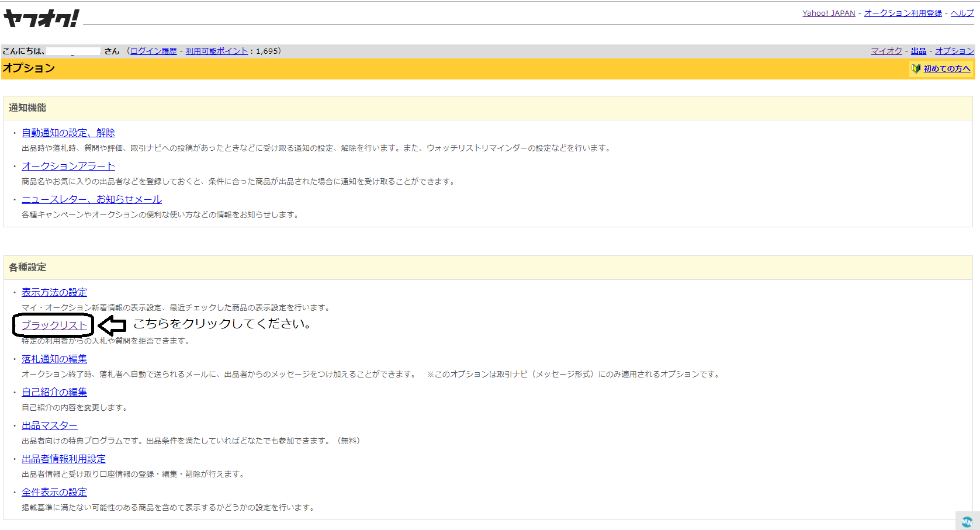This screenshot has width=980, height=530.
Task: Edit profile via 自己紹介の編集
Action: 54,392
